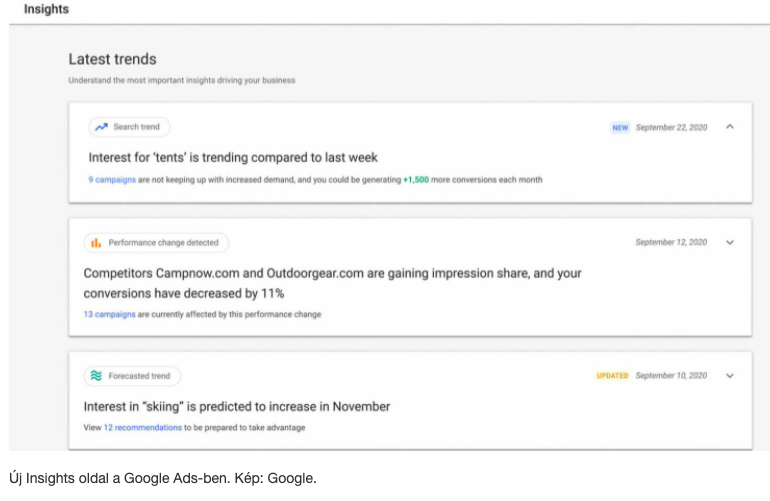
Task: Open the 9 campaigns link
Action: coord(112,180)
